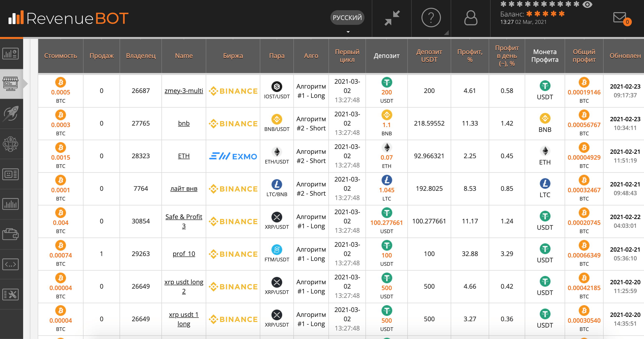Sort by Профит, % column header
This screenshot has height=339, width=644.
[470, 56]
